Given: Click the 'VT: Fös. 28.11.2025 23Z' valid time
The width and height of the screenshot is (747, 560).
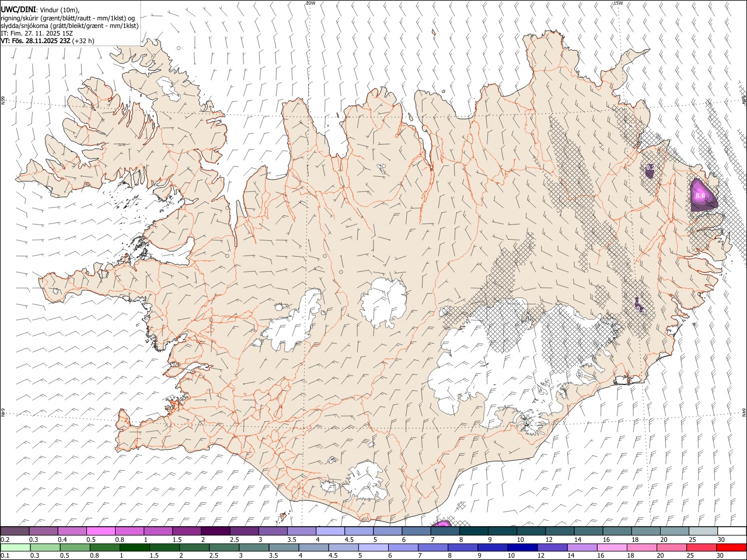Looking at the screenshot, I should [36, 41].
